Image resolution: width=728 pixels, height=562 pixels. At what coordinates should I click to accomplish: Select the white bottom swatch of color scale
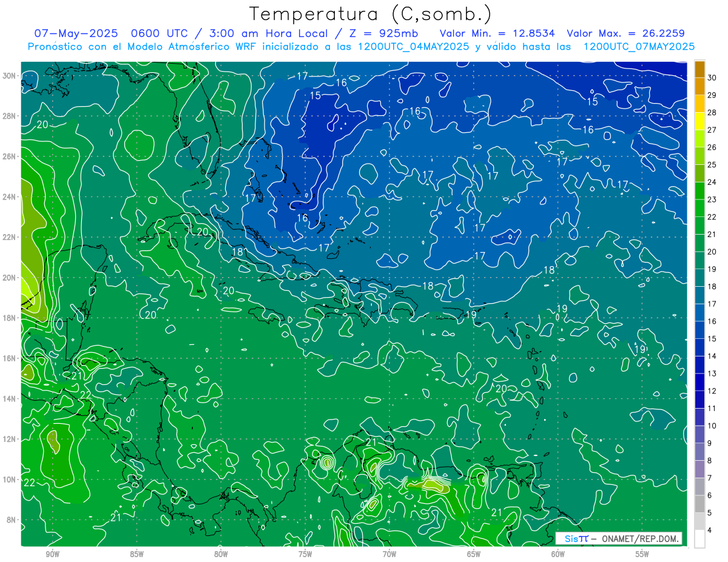[x=699, y=538]
